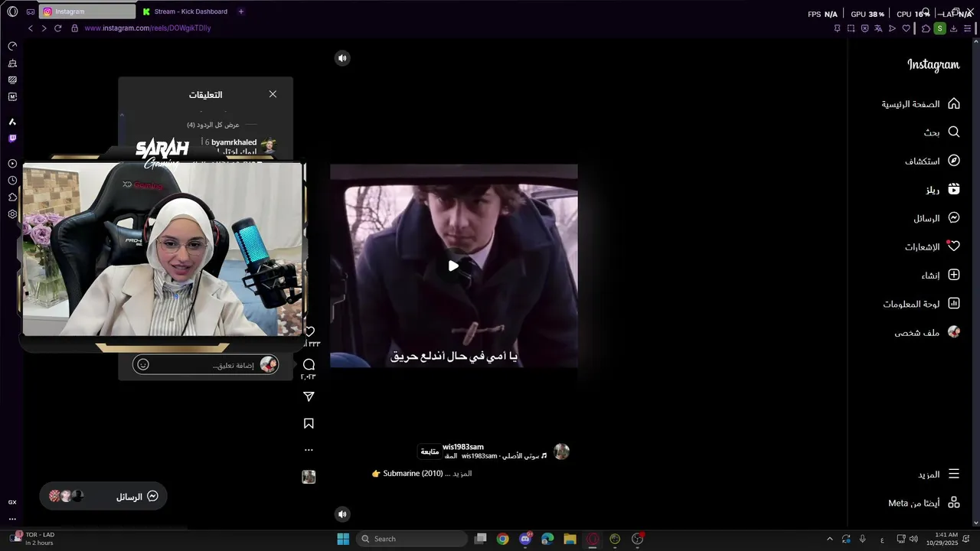Go back in browser history
This screenshot has width=980, height=551.
[31, 28]
